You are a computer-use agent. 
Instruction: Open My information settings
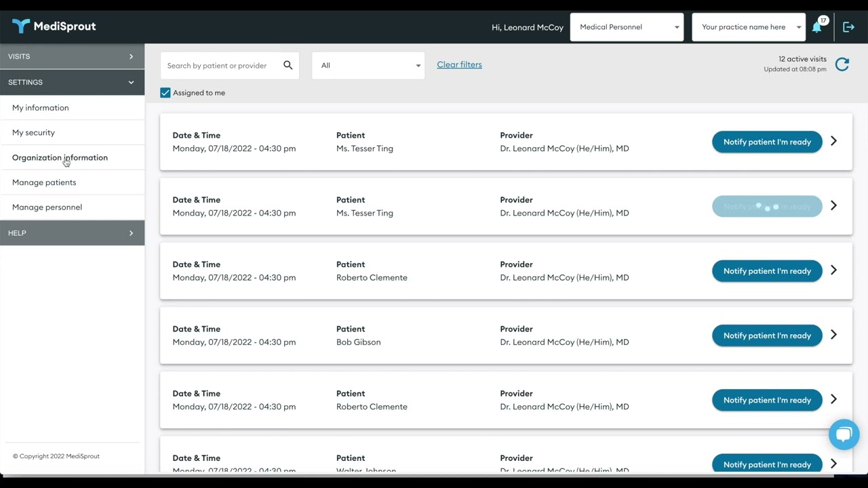[x=72, y=108]
